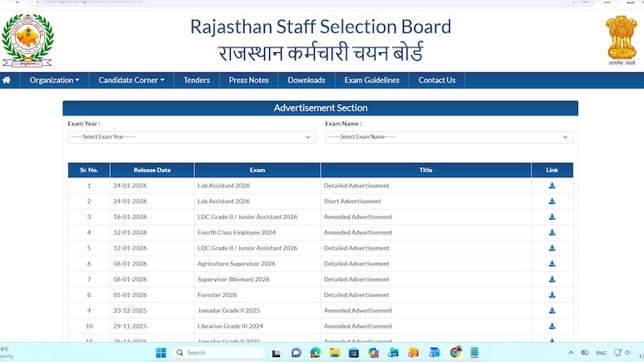644x362 pixels.
Task: Select the '16-01-2026' release date cell
Action: coord(152,216)
